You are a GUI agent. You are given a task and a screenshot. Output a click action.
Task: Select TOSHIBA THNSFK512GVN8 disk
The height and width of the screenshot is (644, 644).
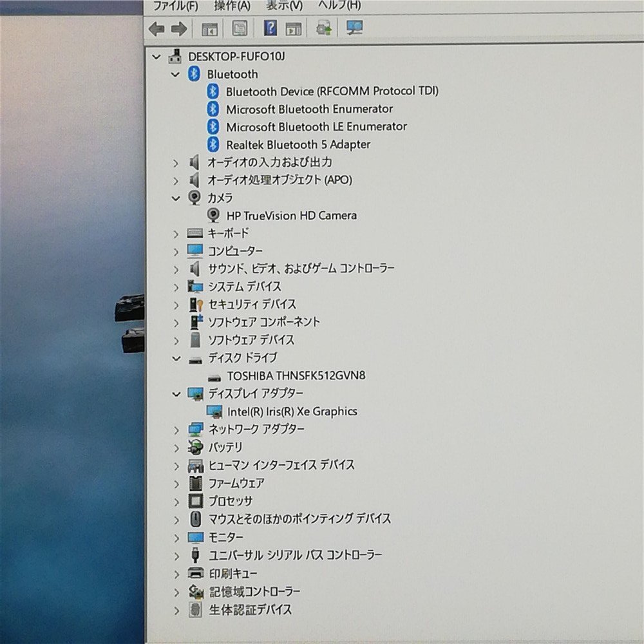296,376
